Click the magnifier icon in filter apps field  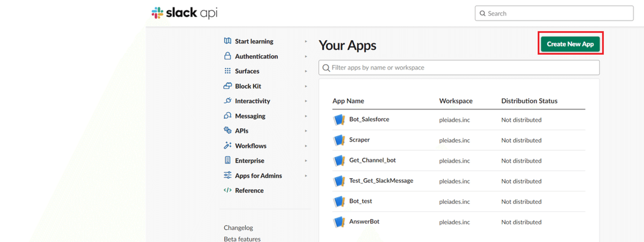point(326,68)
